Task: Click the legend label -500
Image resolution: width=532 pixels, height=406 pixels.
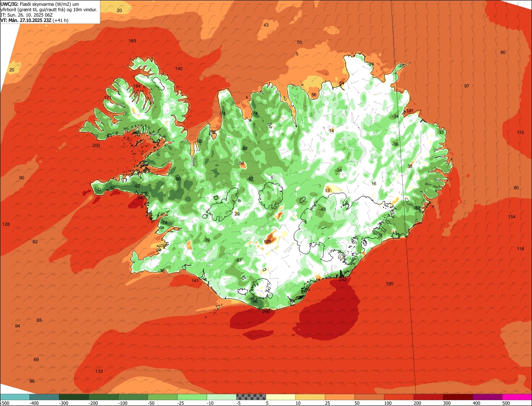Action: point(5,403)
